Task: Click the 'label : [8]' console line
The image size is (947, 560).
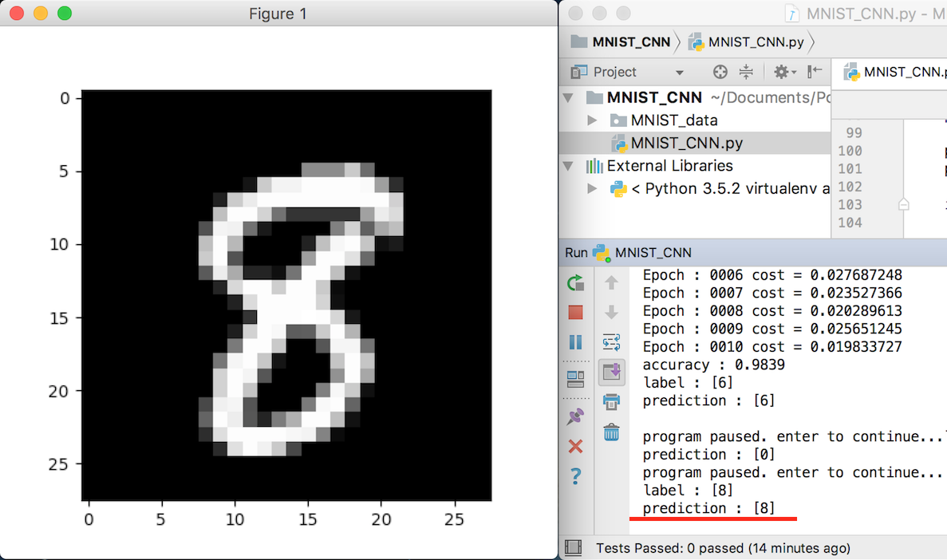Action: tap(687, 490)
